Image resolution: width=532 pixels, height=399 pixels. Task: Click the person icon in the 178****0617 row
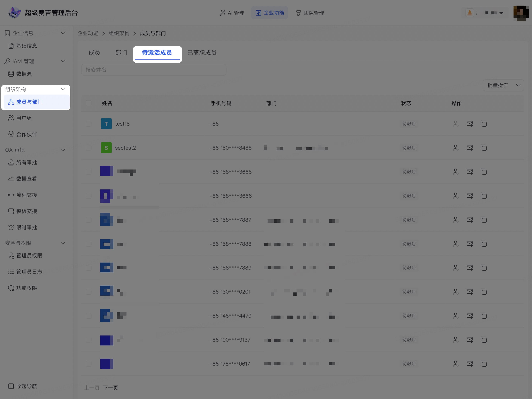pyautogui.click(x=456, y=364)
